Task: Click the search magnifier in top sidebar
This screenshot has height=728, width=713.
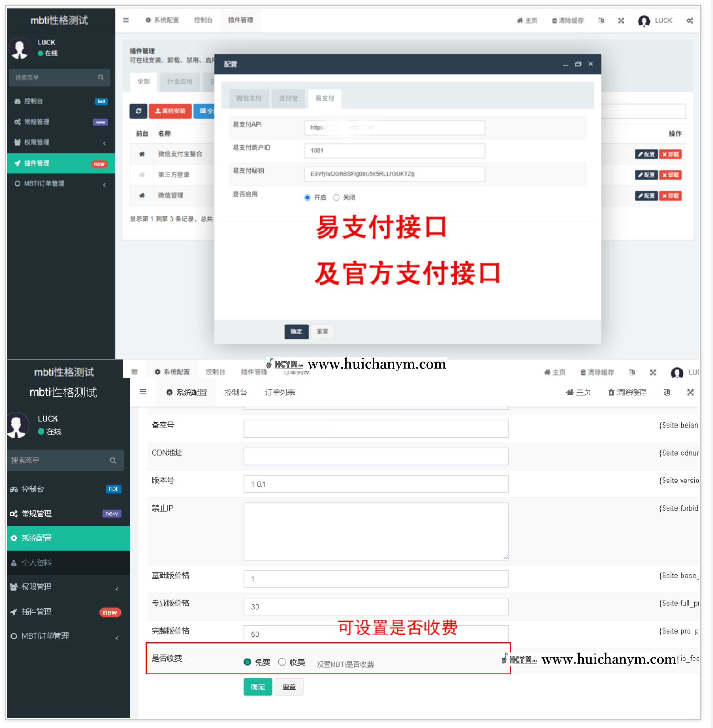Action: pyautogui.click(x=101, y=78)
